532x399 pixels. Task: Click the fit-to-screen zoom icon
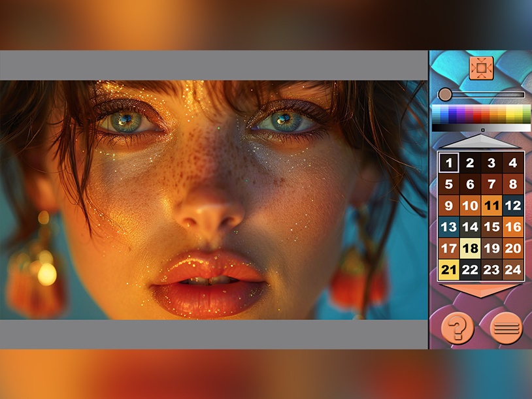[481, 68]
